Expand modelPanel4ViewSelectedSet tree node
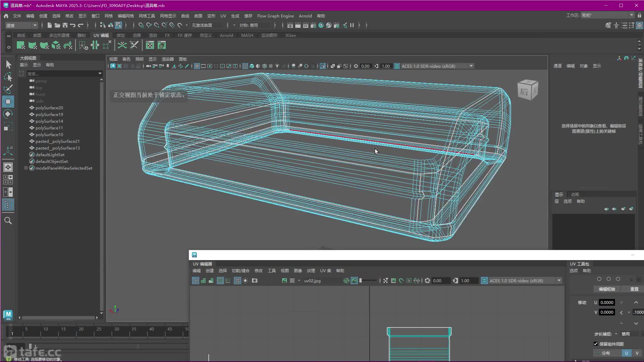 click(26, 168)
